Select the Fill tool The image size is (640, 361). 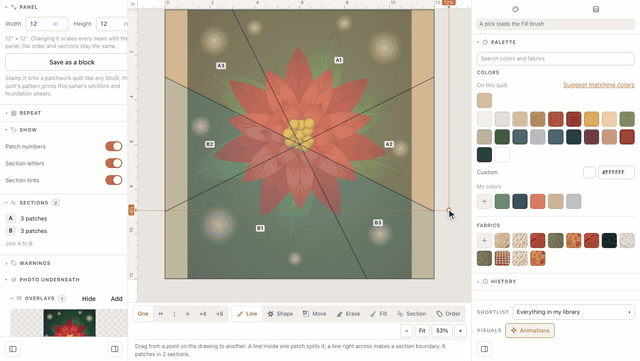click(x=378, y=314)
